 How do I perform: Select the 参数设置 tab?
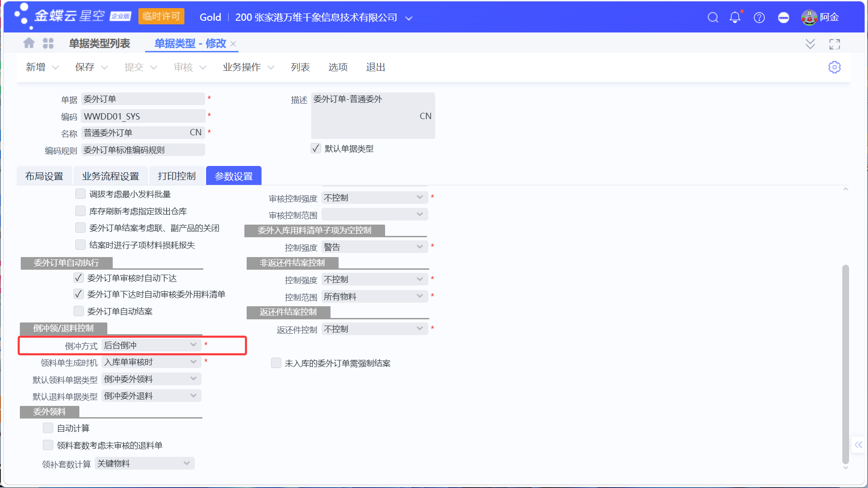click(234, 176)
